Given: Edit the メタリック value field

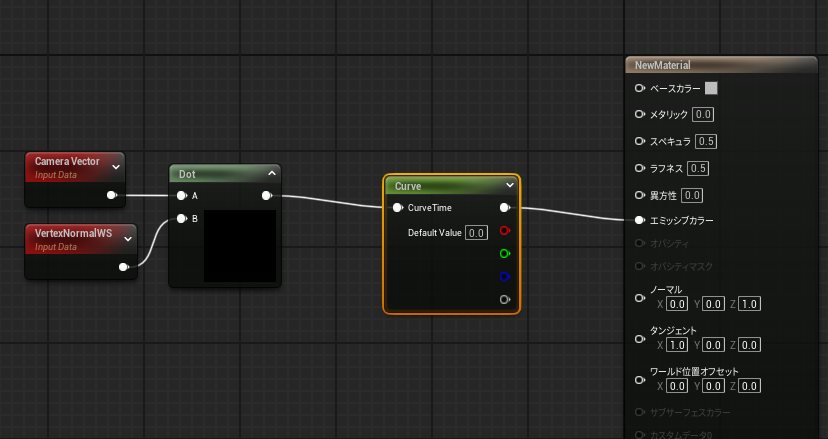Looking at the screenshot, I should (x=703, y=115).
